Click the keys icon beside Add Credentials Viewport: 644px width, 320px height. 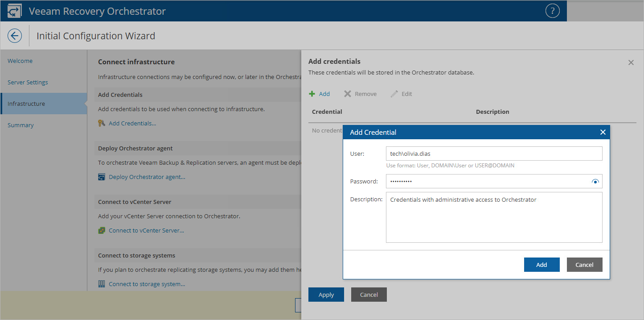102,123
